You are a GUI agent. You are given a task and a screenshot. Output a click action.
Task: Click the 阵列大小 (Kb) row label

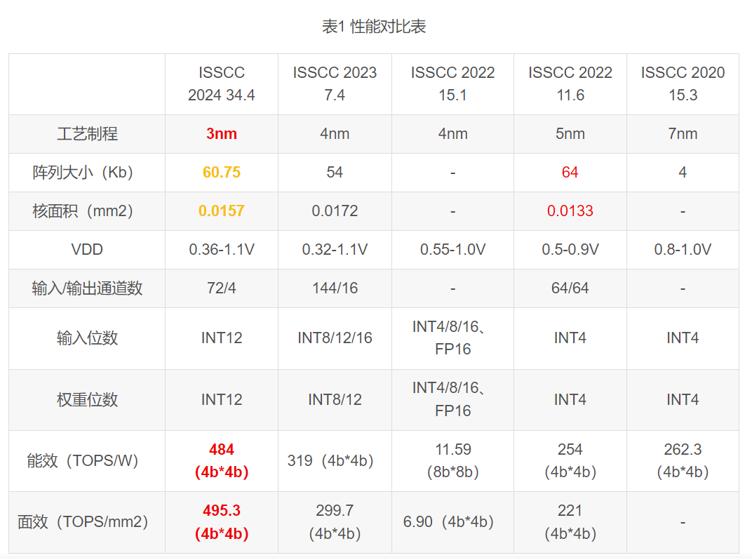(83, 172)
